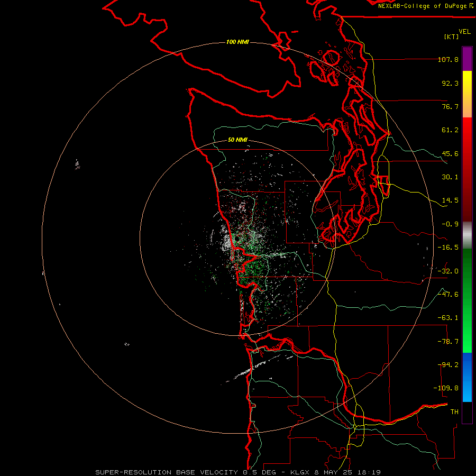
Task: Click the -32.0 velocity scale value
Action: 448,271
